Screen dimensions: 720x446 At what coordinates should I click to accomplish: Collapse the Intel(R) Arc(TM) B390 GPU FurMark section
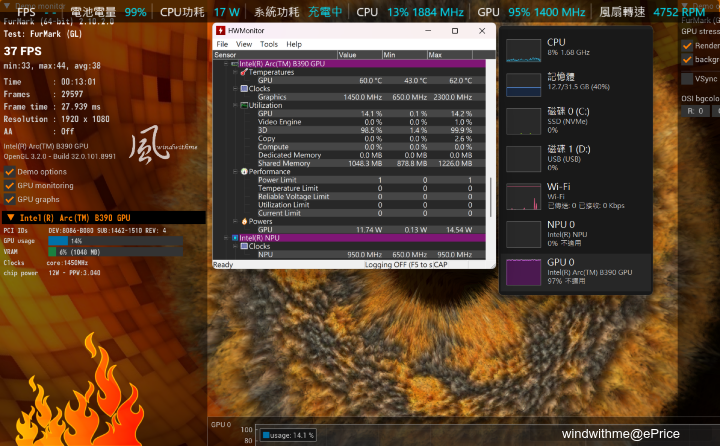pyautogui.click(x=10, y=218)
